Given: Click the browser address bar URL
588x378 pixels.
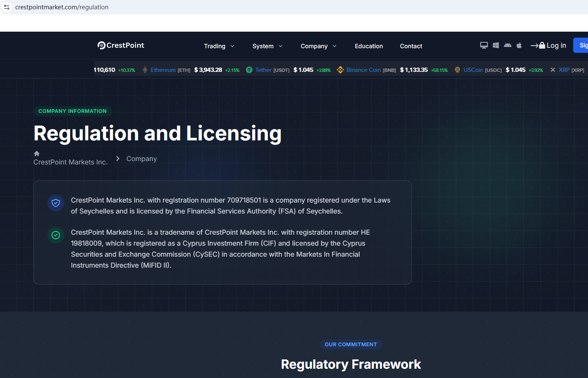Looking at the screenshot, I should pyautogui.click(x=62, y=7).
